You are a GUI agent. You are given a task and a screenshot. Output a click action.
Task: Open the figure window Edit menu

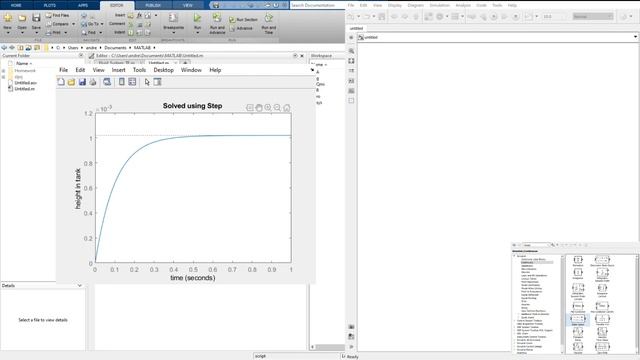pyautogui.click(x=80, y=70)
